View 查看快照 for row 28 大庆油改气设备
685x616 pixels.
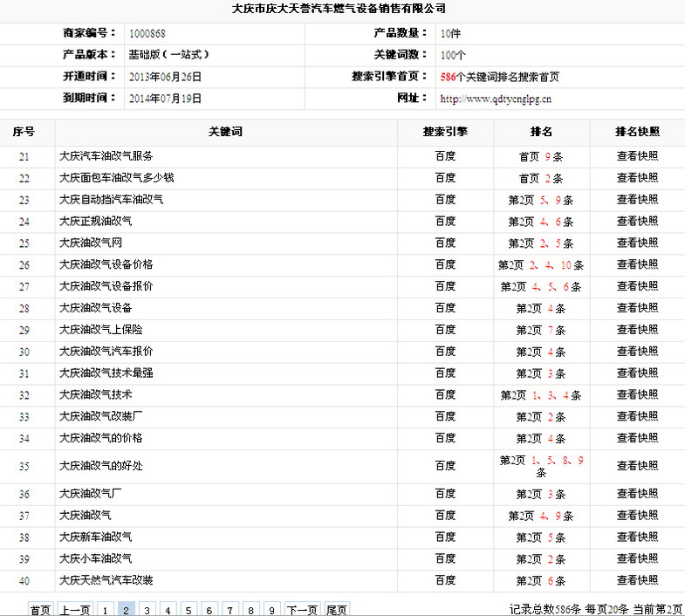[x=637, y=308]
